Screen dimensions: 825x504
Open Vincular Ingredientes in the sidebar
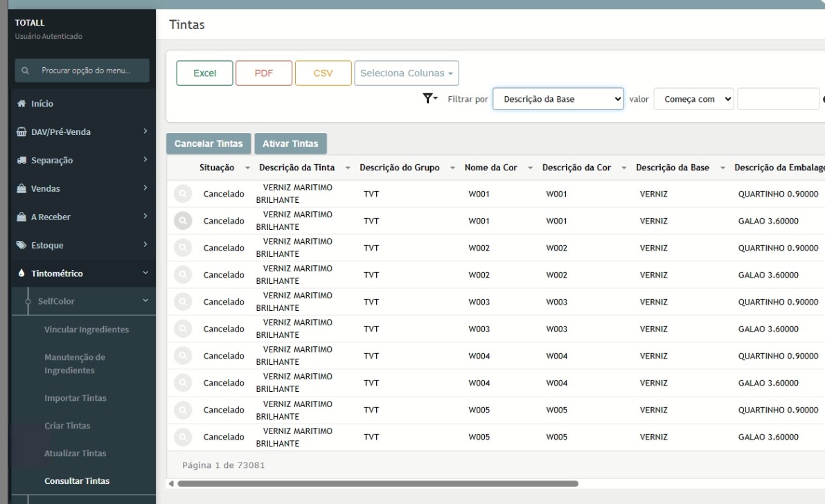87,330
